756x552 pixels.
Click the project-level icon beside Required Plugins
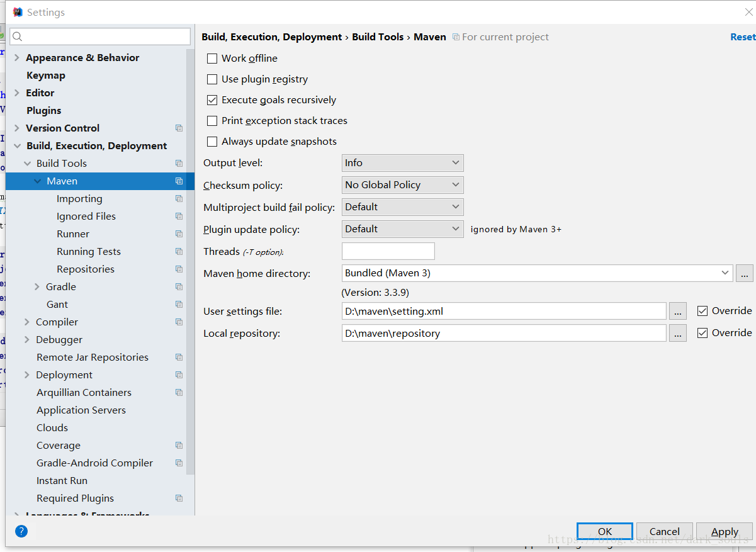[x=179, y=498]
